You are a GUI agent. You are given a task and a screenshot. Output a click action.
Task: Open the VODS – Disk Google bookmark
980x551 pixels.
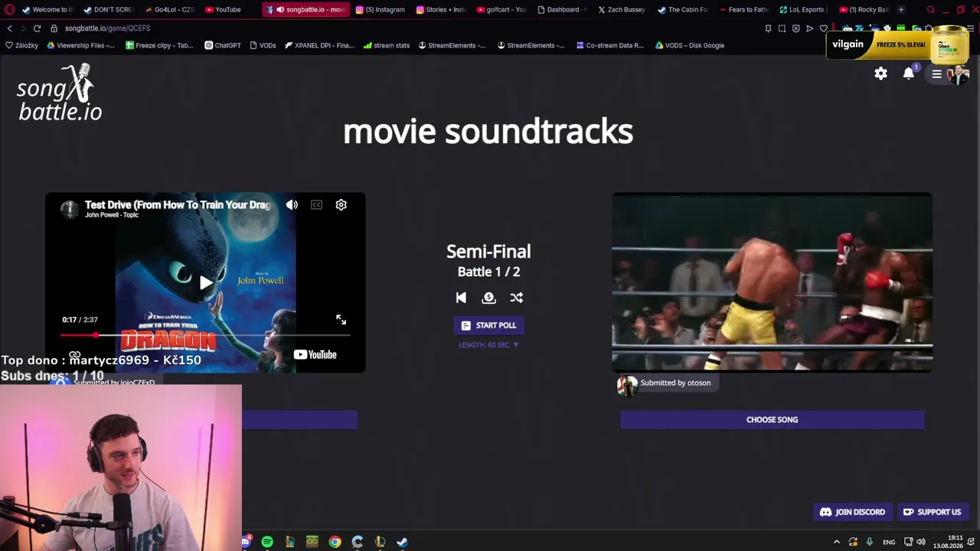pyautogui.click(x=689, y=45)
